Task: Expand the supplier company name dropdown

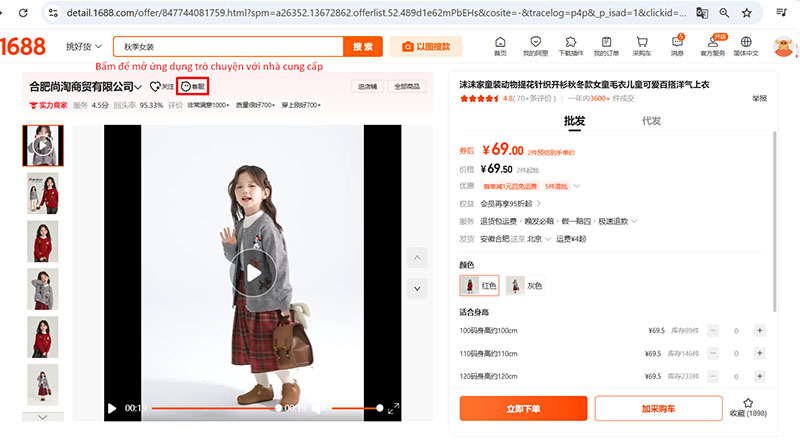Action: click(138, 87)
